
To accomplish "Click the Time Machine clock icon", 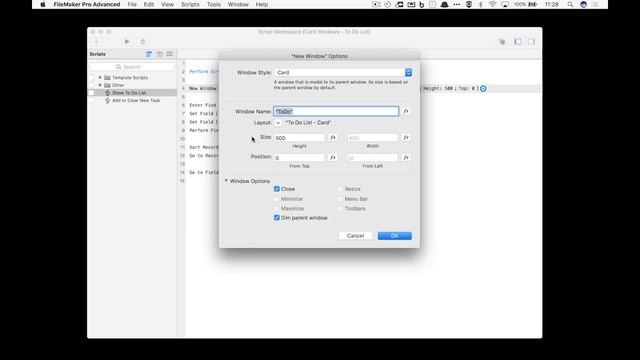I will pyautogui.click(x=387, y=4).
